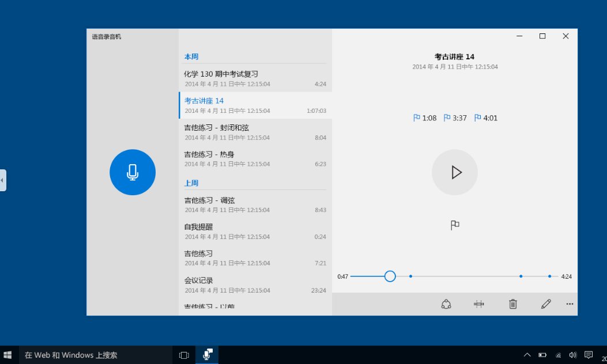Viewport: 607px width, 364px height.
Task: Open Task View on the taskbar
Action: pyautogui.click(x=184, y=355)
